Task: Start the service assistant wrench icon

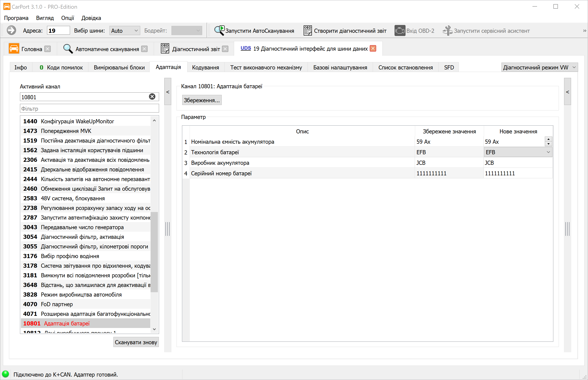Action: pyautogui.click(x=447, y=31)
